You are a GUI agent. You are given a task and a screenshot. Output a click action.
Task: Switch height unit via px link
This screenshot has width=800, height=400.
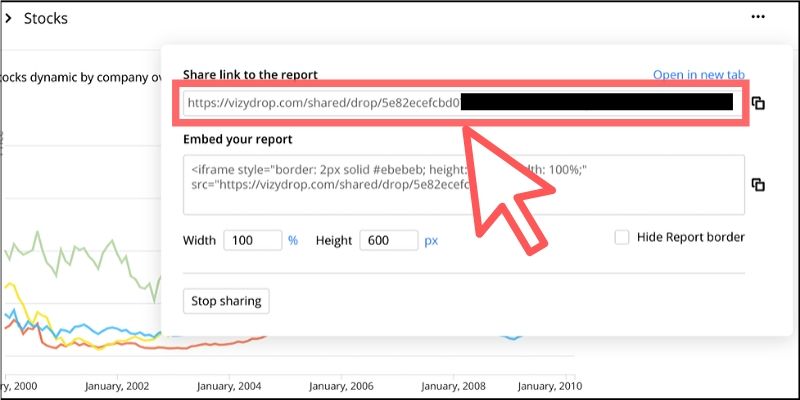point(431,241)
